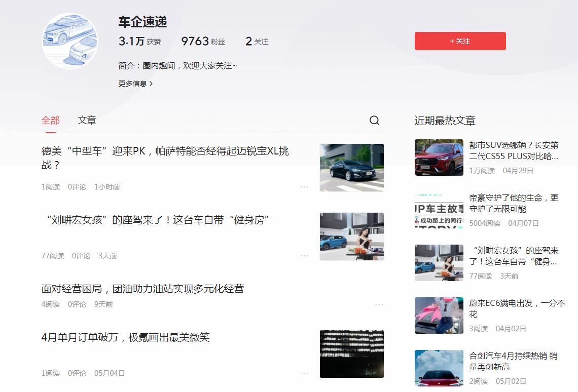578x392 pixels.
Task: Open more options for 刘畊宏女孩 feed article
Action: (304, 256)
